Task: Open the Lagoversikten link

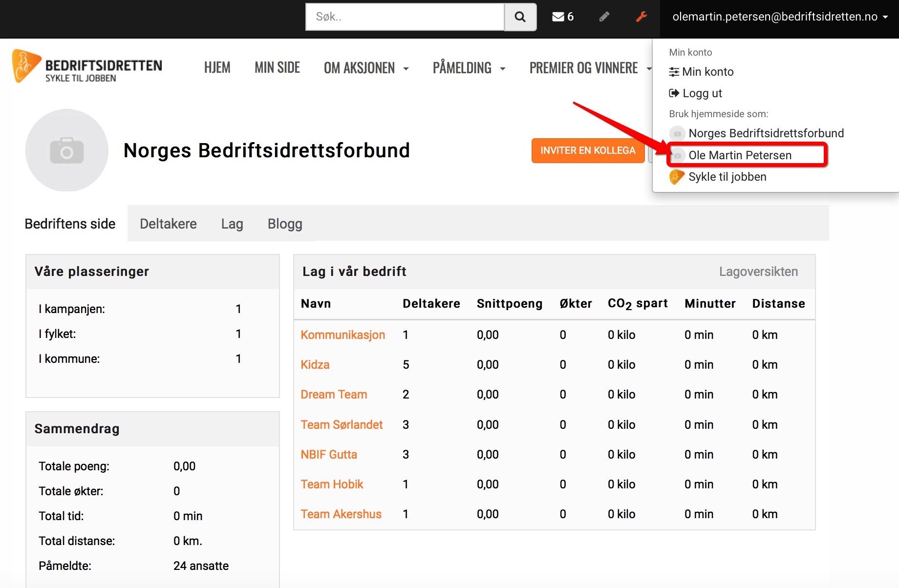Action: click(758, 272)
